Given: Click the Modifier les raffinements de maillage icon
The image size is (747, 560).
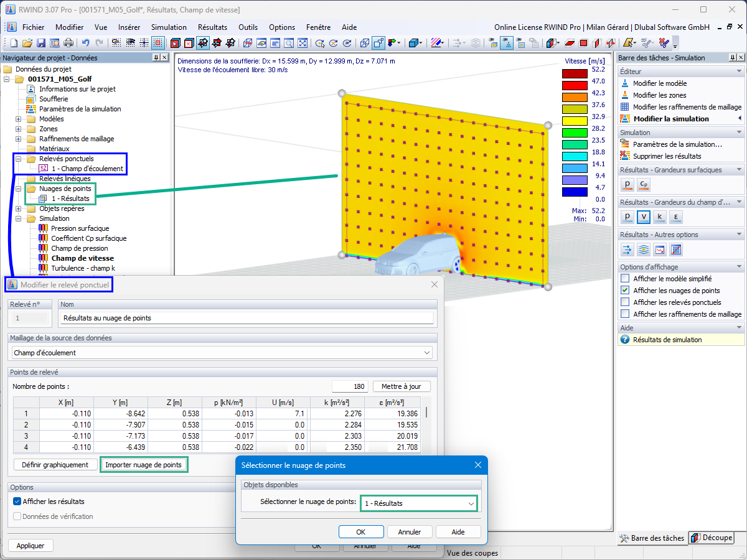Looking at the screenshot, I should pyautogui.click(x=625, y=107).
